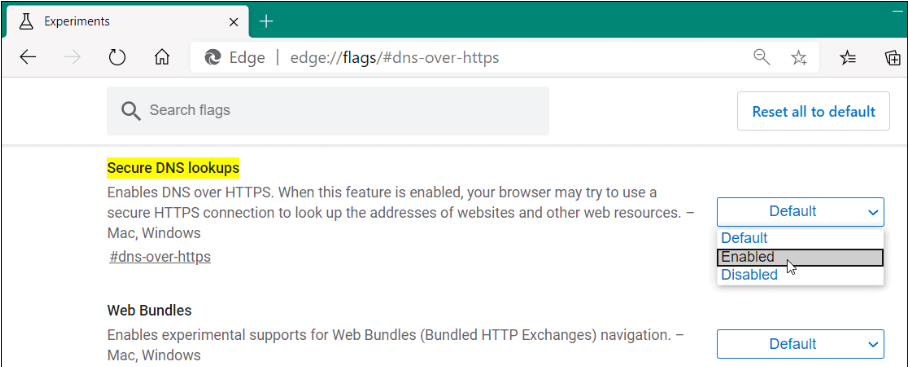
Task: Click the Enables DNS over HTTPS description
Action: click(401, 212)
